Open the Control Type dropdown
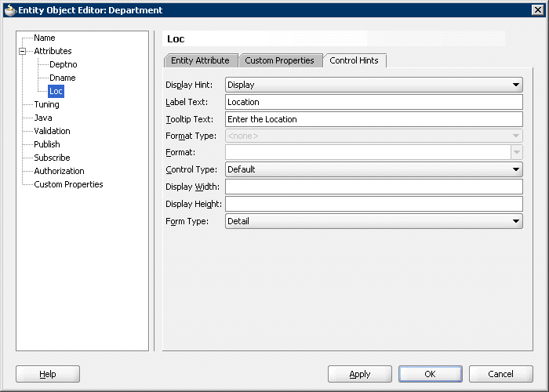This screenshot has width=549, height=392. [516, 169]
